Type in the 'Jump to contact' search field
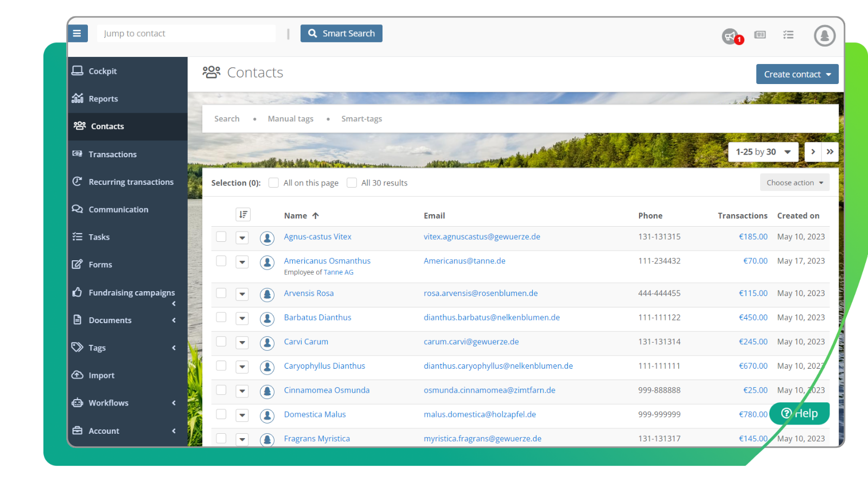 pos(186,33)
